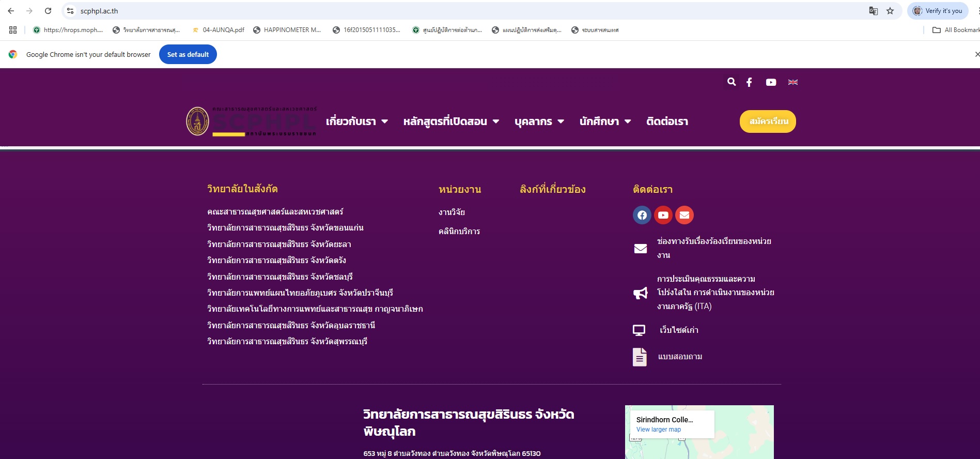Bookmark this page with the star icon

[890, 11]
